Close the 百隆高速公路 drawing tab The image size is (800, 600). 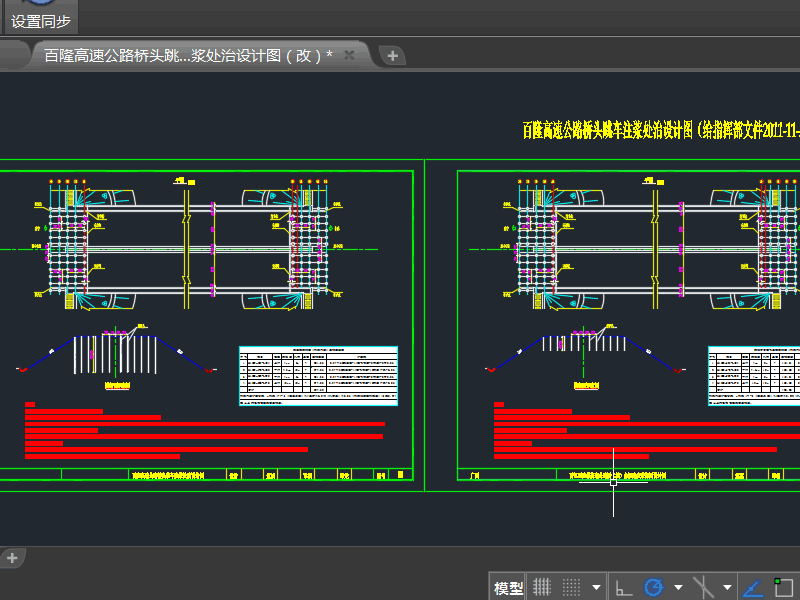pyautogui.click(x=349, y=56)
